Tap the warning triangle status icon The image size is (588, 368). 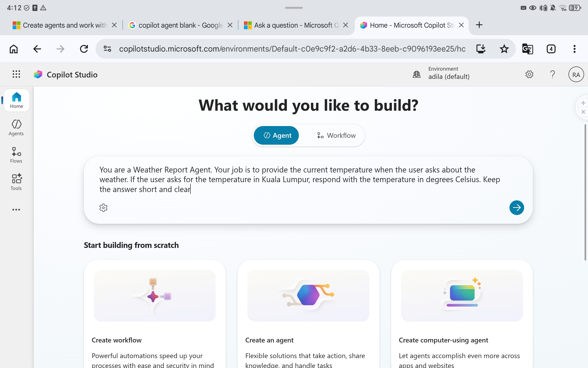(x=43, y=8)
